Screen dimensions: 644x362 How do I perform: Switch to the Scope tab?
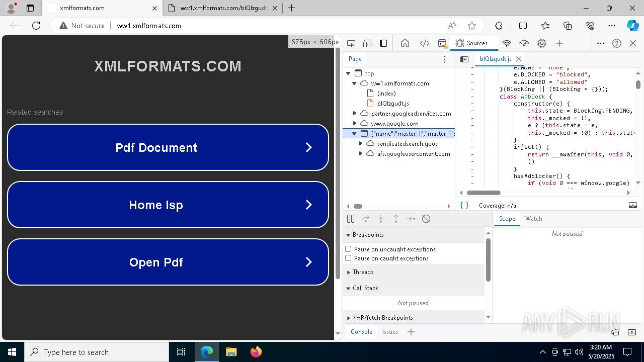coord(507,219)
